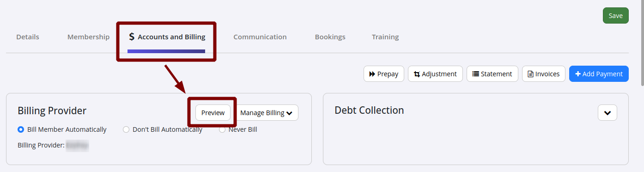Click the crop icon on Adjustment
The height and width of the screenshot is (172, 644).
[417, 74]
